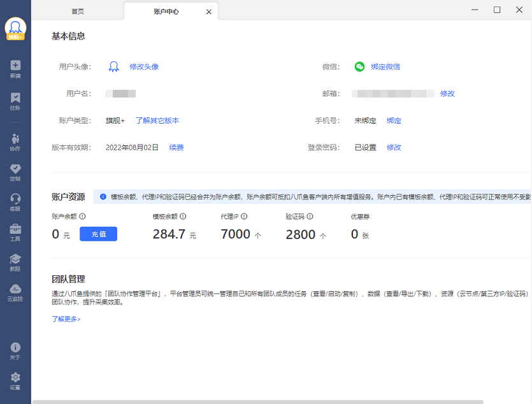This screenshot has height=404, width=532.
Task: Click the 旗舰+ account type text
Action: pos(115,121)
